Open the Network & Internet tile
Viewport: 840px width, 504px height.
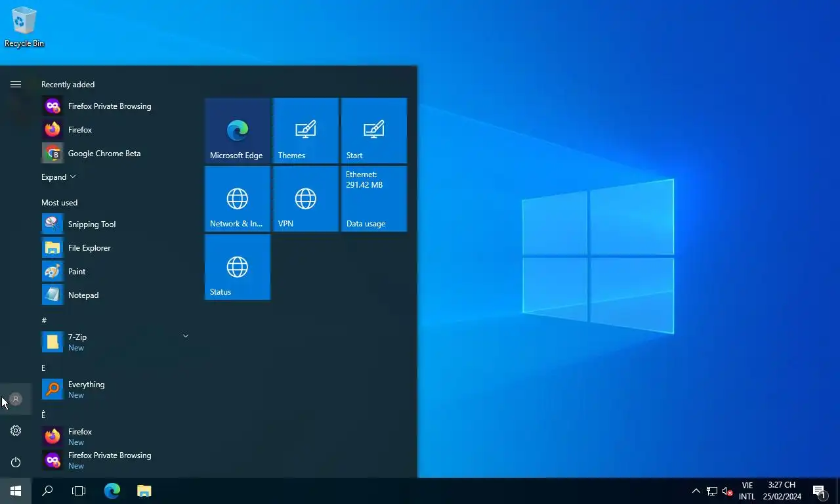[x=238, y=199]
